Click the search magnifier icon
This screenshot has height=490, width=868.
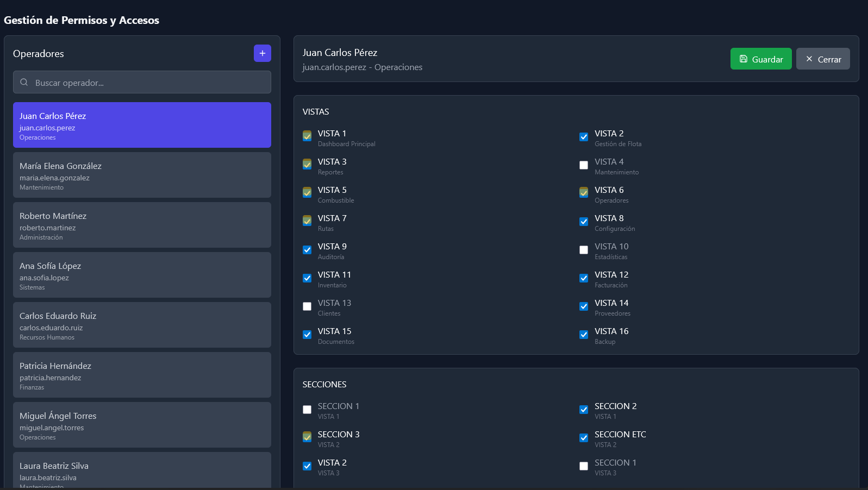(24, 83)
